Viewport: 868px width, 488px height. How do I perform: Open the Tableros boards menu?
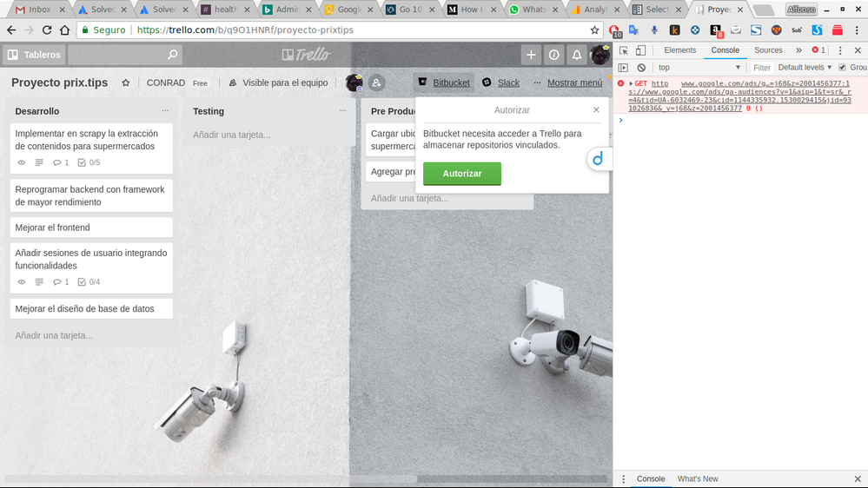(x=35, y=55)
